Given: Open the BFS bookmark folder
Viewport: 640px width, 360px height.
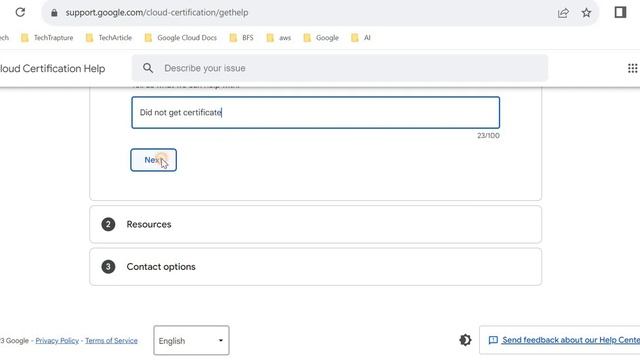Looking at the screenshot, I should click(242, 38).
